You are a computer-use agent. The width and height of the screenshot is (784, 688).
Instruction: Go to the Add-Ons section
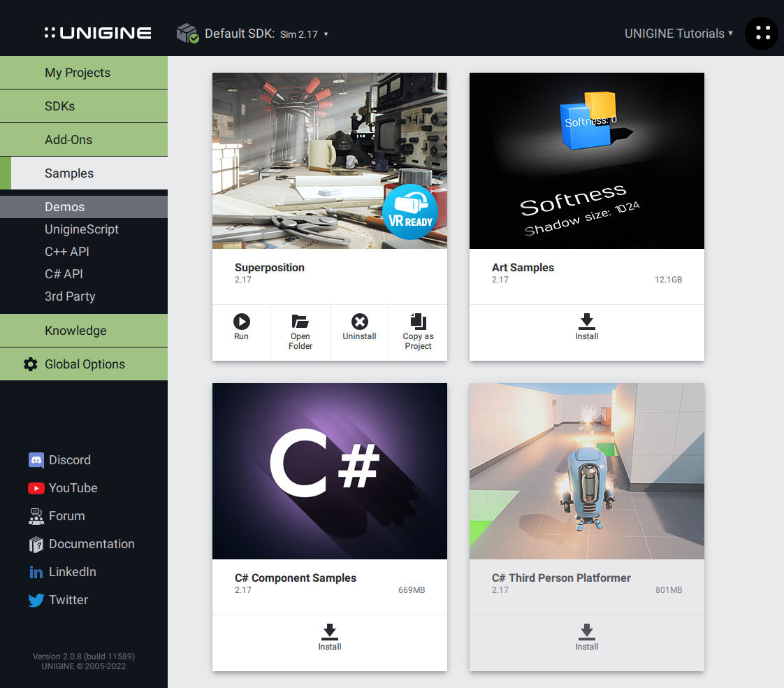68,140
